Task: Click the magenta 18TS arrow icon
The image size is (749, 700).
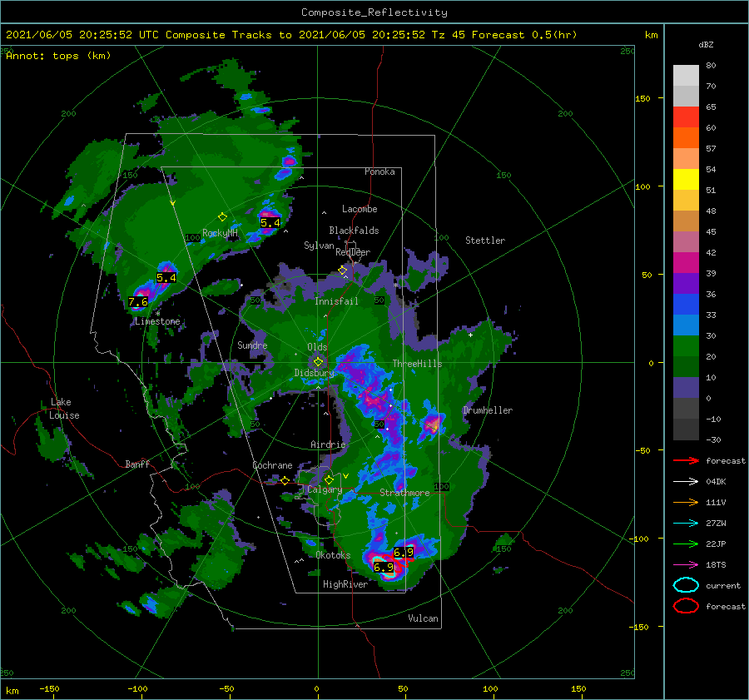Action: point(686,565)
